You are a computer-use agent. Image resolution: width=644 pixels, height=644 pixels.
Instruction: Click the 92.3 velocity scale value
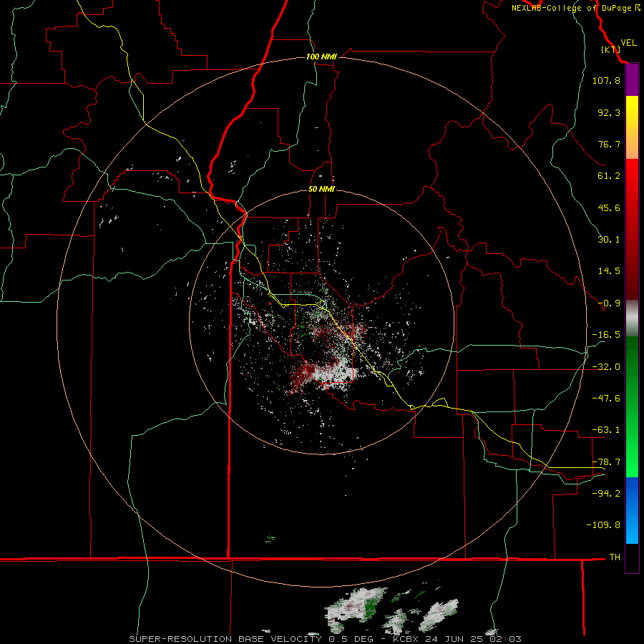pyautogui.click(x=609, y=112)
